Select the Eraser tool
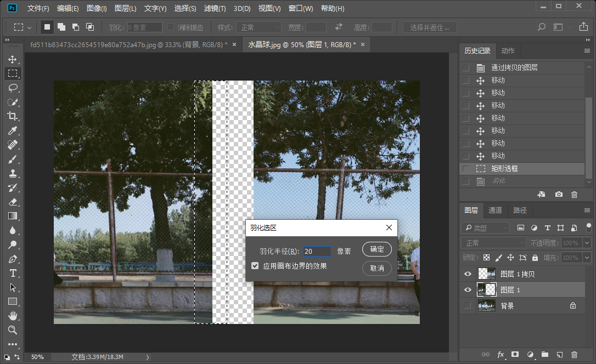Image resolution: width=596 pixels, height=364 pixels. click(13, 202)
